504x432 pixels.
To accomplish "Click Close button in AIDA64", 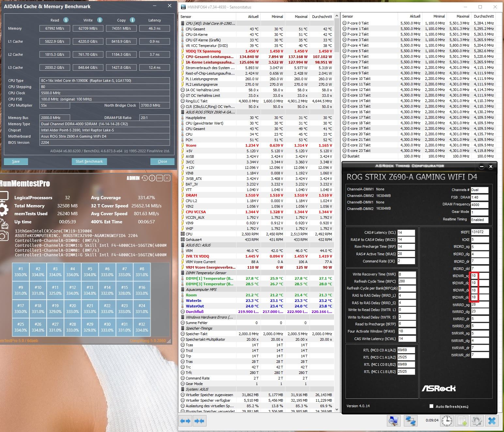I will (162, 161).
